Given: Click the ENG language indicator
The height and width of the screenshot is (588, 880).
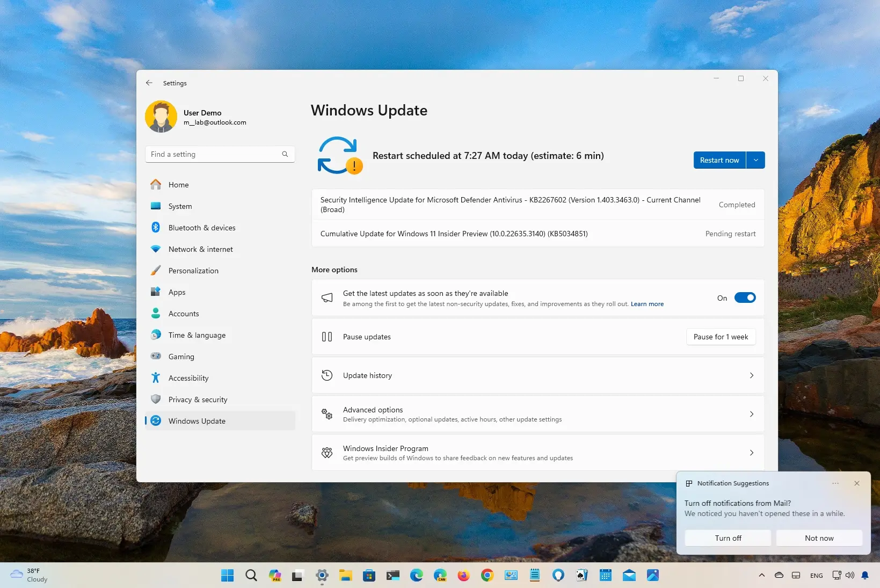Looking at the screenshot, I should click(817, 575).
